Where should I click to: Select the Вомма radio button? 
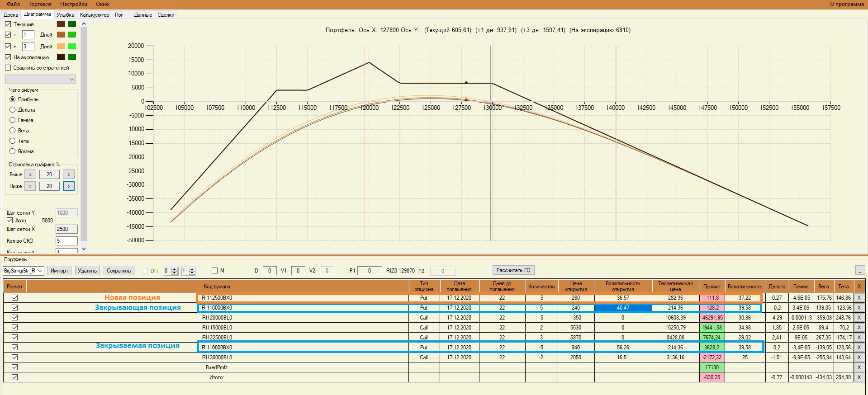tap(13, 151)
